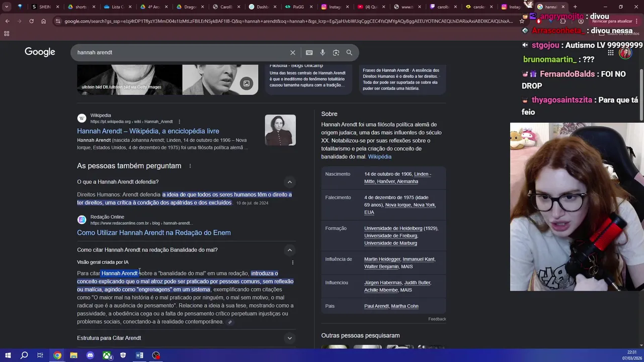Submit search with the magnifier icon
Screen dimensions: 644x362
(x=349, y=52)
